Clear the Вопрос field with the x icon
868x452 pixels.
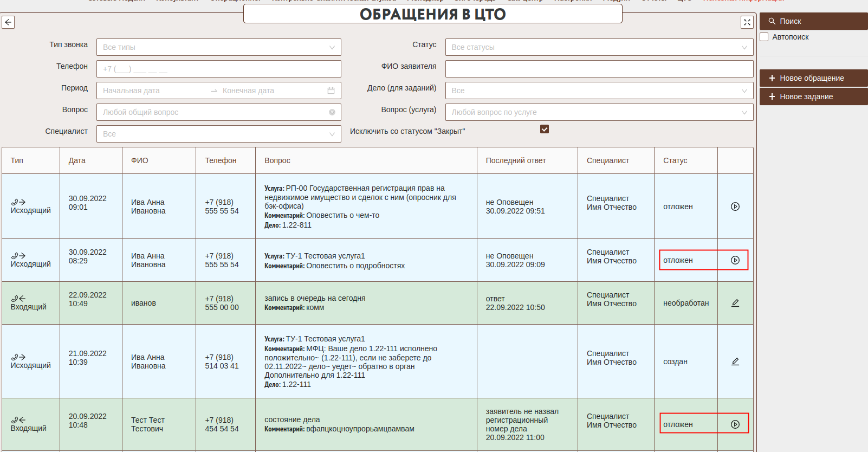(x=332, y=112)
